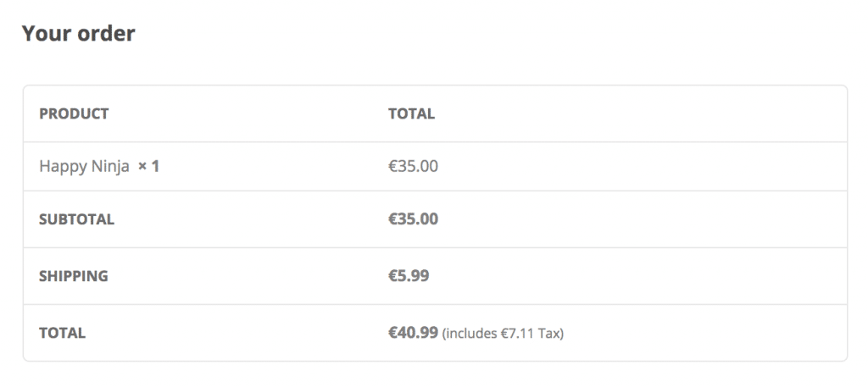Viewport: 868px width, 387px height.
Task: Click the €5.99 shipping cost
Action: (409, 275)
